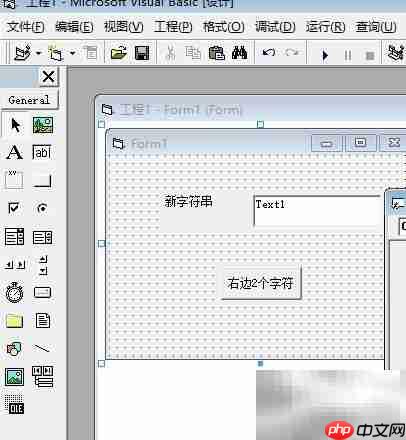This screenshot has width=406, height=440.
Task: Select the DriveListBox control tool
Action: tap(42, 293)
